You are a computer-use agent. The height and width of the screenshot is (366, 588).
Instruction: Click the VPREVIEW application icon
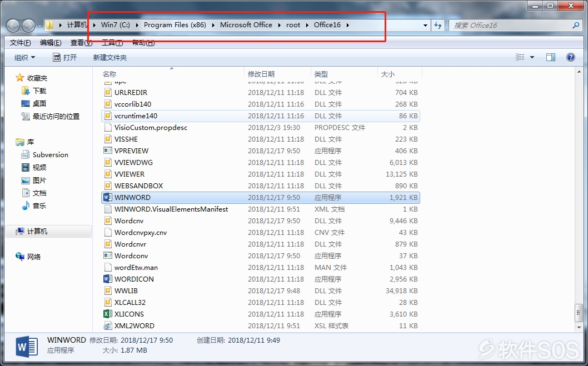108,151
